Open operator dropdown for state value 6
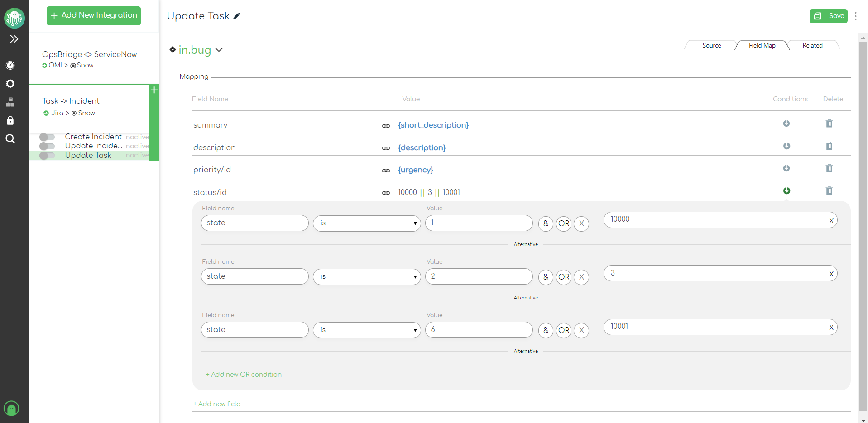The image size is (868, 423). pos(367,330)
